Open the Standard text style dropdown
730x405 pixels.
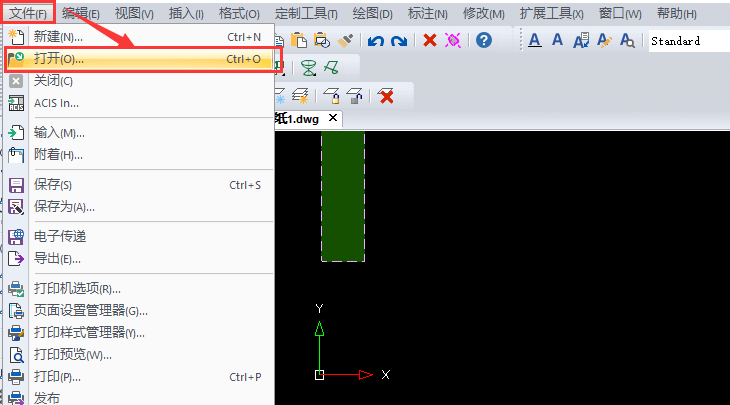pos(689,41)
